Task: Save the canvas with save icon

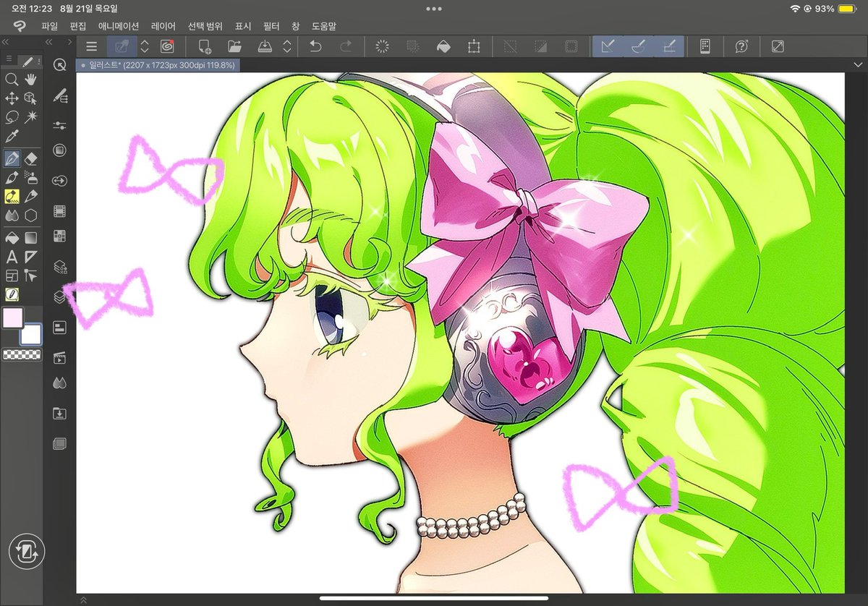Action: point(265,46)
